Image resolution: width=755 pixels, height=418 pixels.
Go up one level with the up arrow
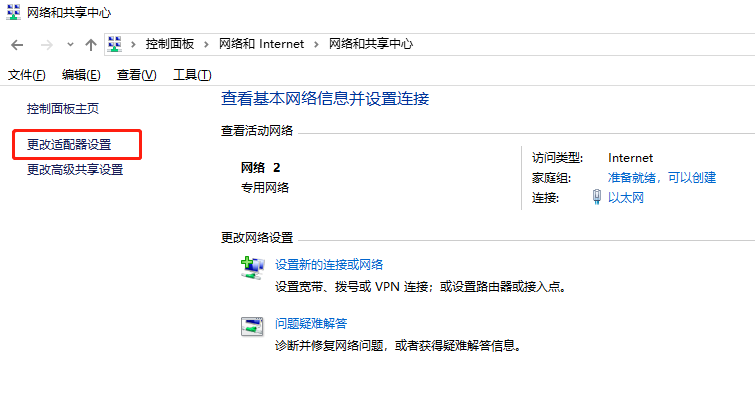pos(91,45)
